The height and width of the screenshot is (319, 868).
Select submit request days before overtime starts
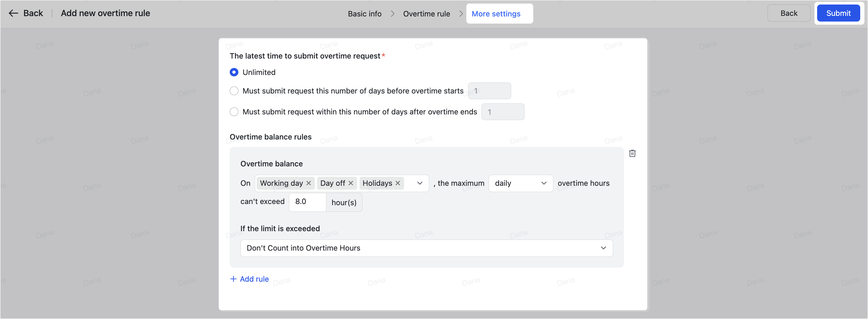pos(234,91)
